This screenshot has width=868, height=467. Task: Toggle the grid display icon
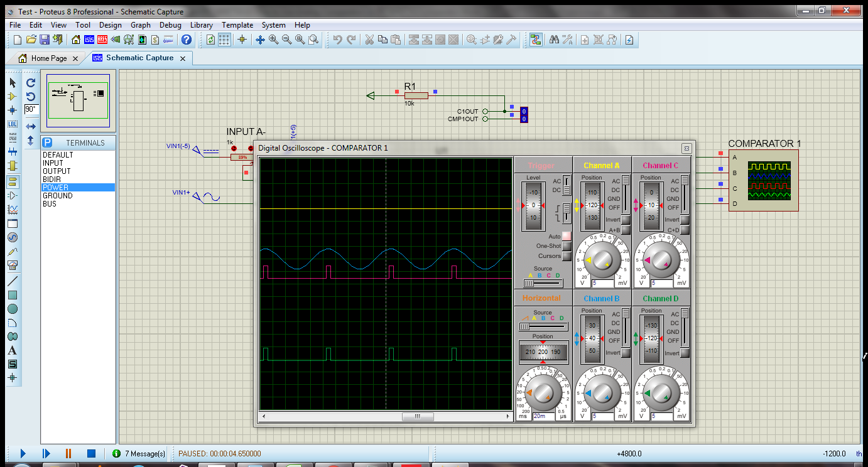coord(224,39)
